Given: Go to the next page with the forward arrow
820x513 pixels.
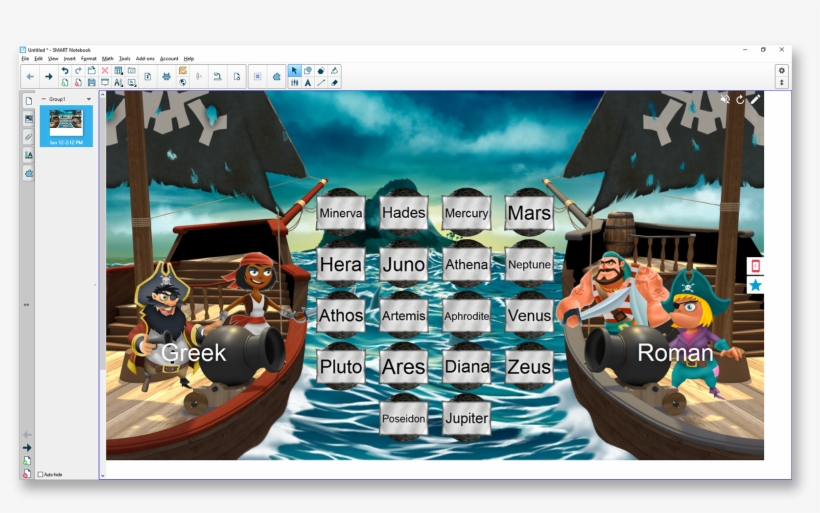Looking at the screenshot, I should pos(48,76).
